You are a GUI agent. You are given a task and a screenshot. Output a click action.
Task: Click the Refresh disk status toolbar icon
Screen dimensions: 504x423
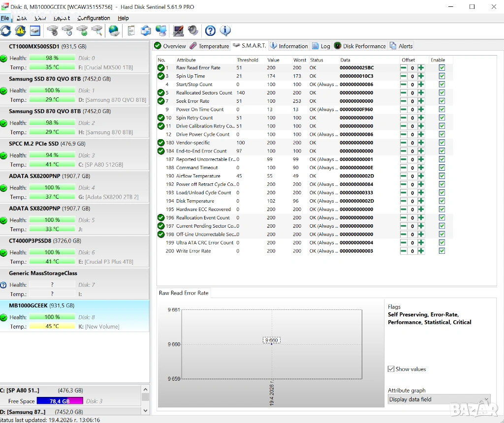click(x=5, y=31)
